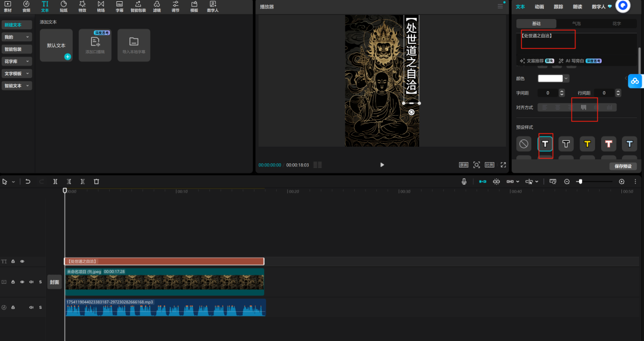Toggle video track visibility eye icon
This screenshot has height=341, width=644.
(x=22, y=282)
